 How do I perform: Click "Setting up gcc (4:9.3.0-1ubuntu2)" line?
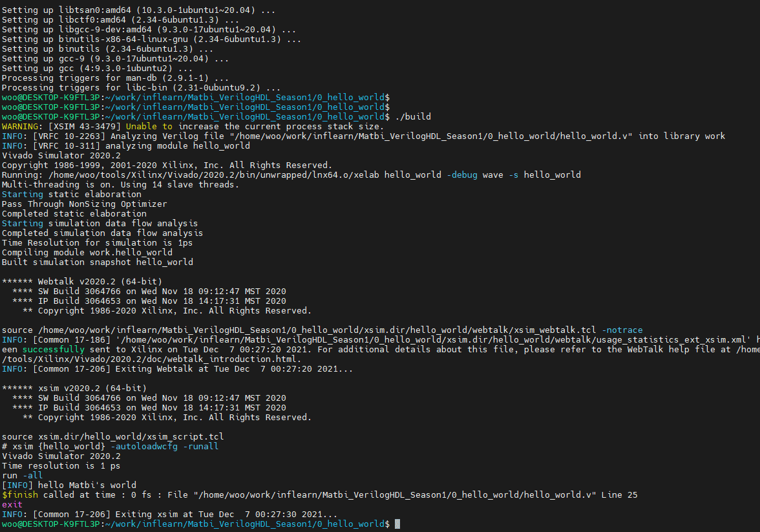[98, 68]
